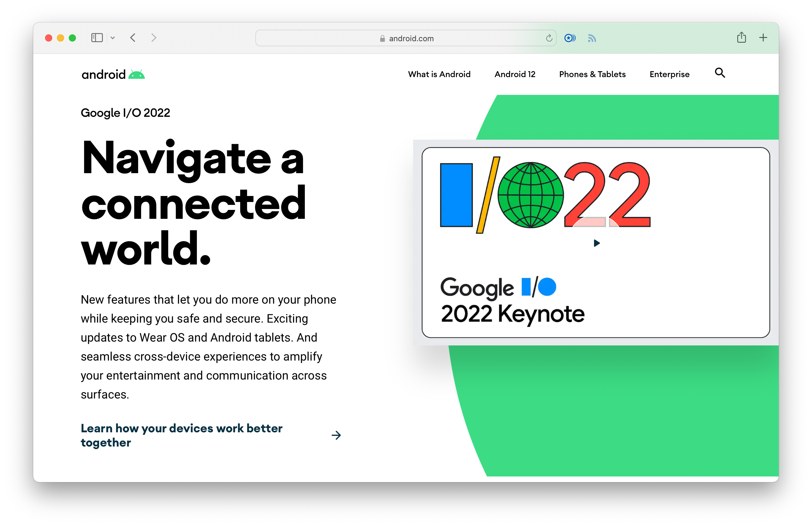Click the green Android robot head icon
This screenshot has width=812, height=526.
point(136,74)
